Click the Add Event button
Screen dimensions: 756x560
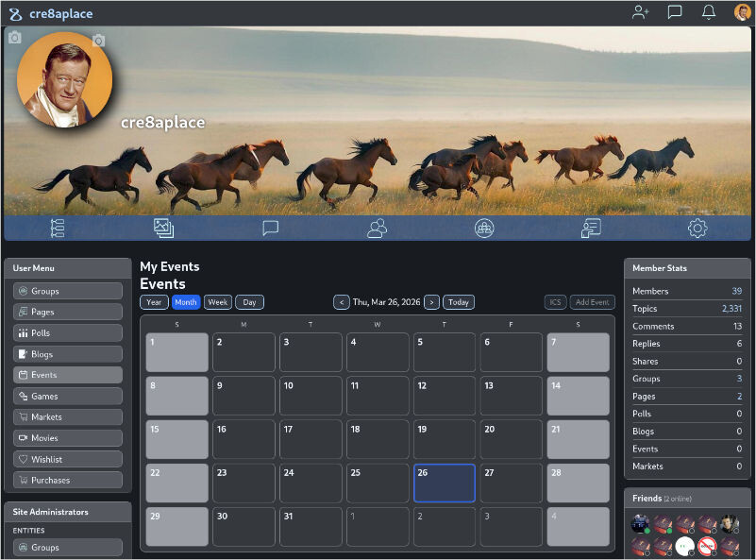[592, 302]
